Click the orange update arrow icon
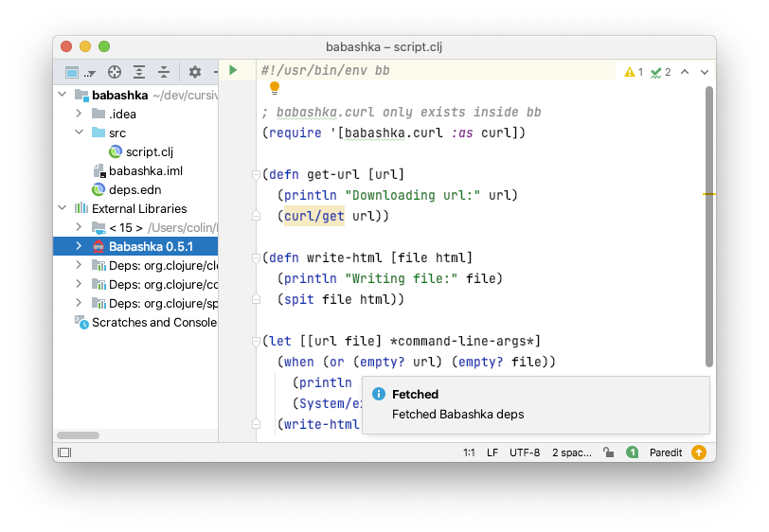 pos(699,452)
